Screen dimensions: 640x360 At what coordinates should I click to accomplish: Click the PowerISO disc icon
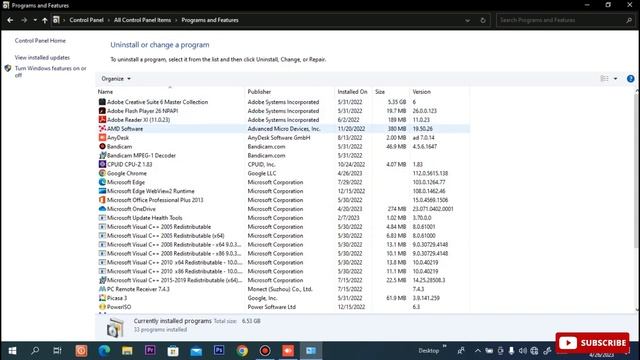[102, 307]
